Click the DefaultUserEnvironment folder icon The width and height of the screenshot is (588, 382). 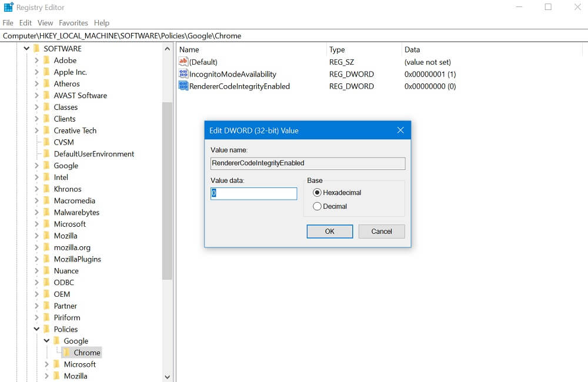(x=47, y=154)
